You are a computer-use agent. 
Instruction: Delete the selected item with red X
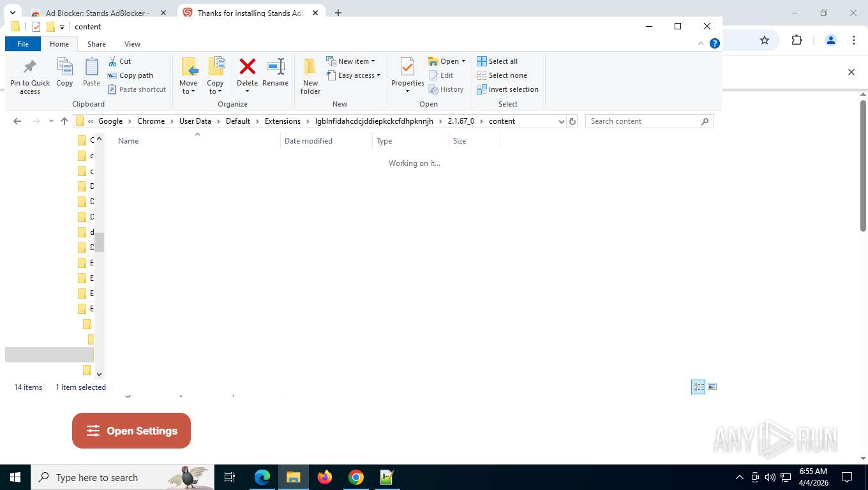point(247,75)
